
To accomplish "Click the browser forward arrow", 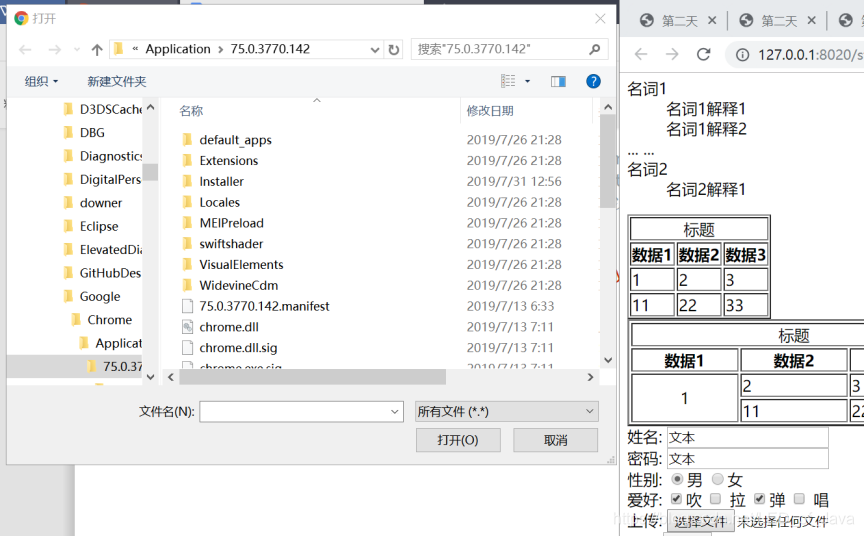I will point(672,54).
